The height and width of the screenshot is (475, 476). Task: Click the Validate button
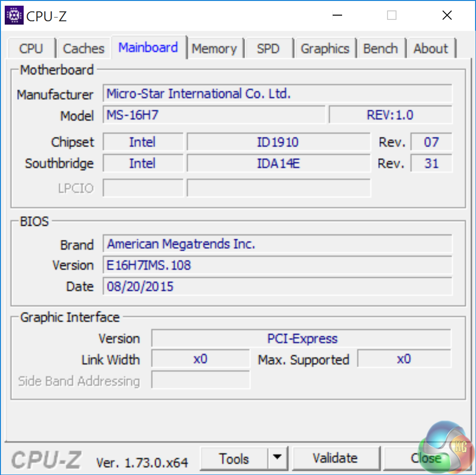[x=336, y=458]
